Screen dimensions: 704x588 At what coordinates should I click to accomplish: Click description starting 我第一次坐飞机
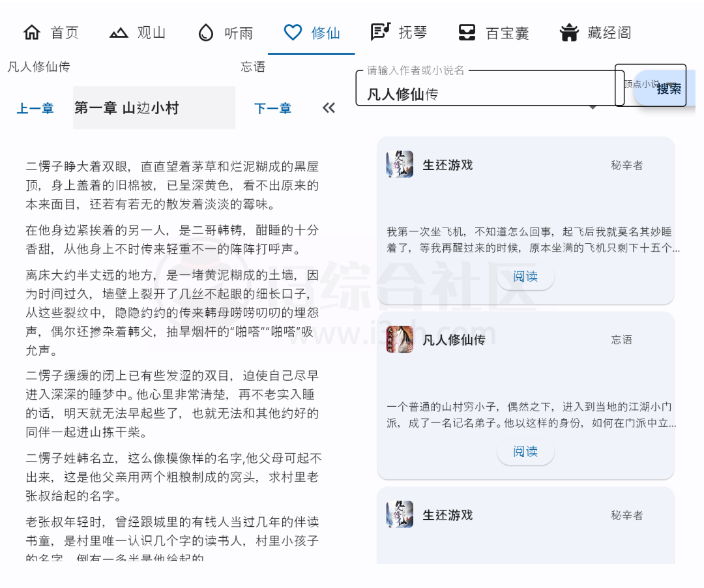533,240
